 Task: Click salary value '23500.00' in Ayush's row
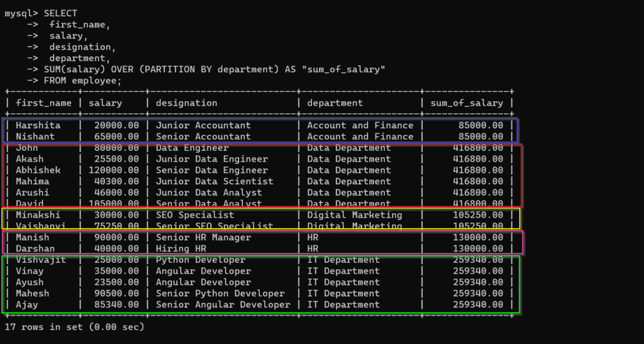tap(116, 282)
